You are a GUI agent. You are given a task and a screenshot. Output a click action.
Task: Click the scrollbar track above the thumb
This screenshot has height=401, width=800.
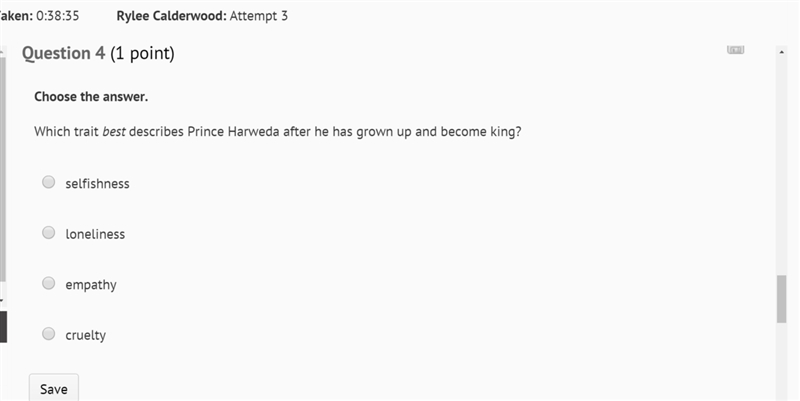(781, 166)
